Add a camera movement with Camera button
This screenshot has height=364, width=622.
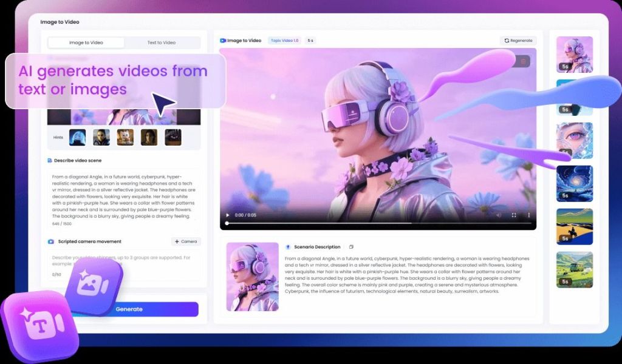(186, 241)
